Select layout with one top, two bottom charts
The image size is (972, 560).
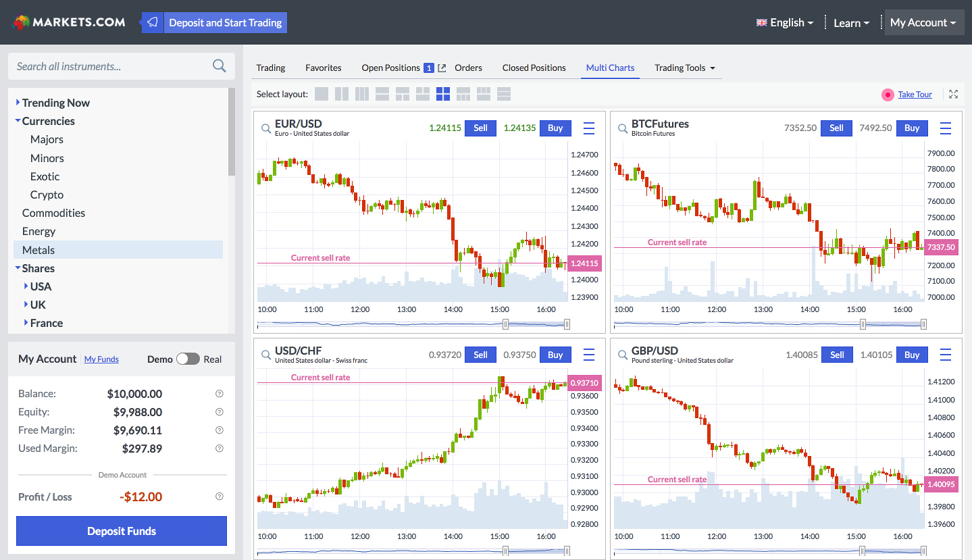click(403, 94)
